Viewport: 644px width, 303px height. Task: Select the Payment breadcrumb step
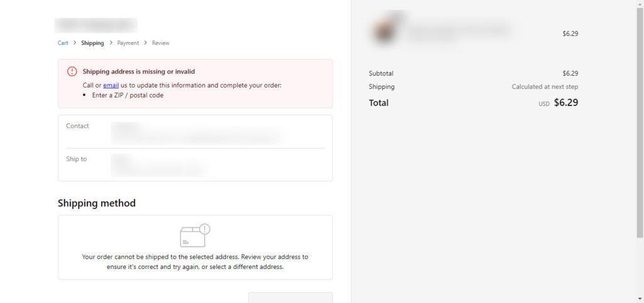[128, 43]
